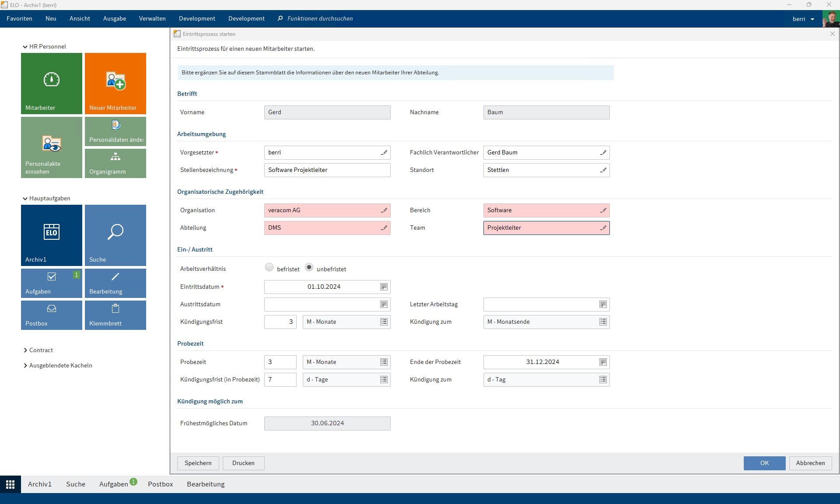Open the tile grid start button in bottom bar
840x504 pixels.
(x=10, y=484)
